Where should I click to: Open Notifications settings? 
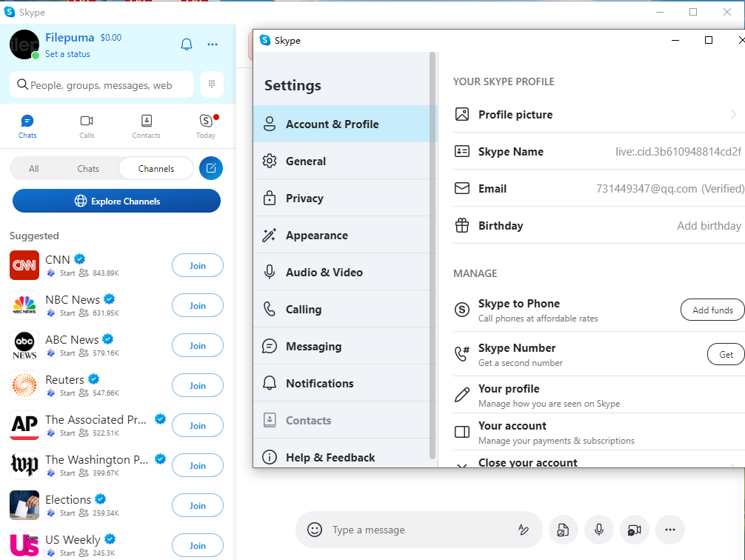(341, 384)
